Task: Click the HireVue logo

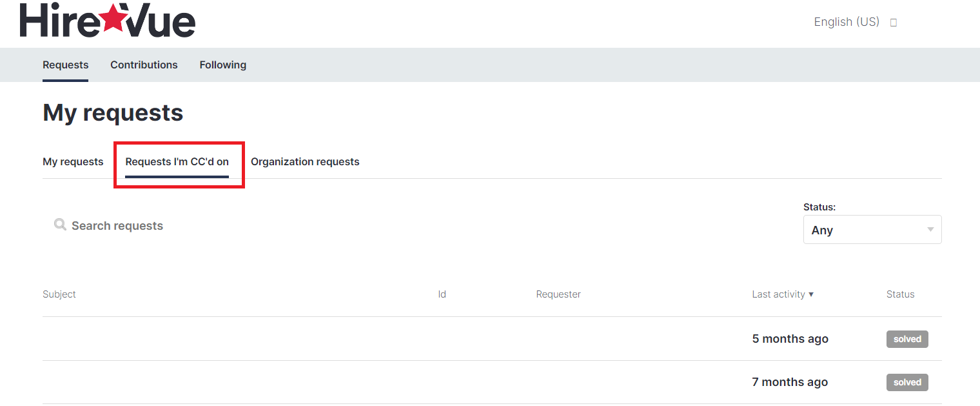Action: [108, 21]
